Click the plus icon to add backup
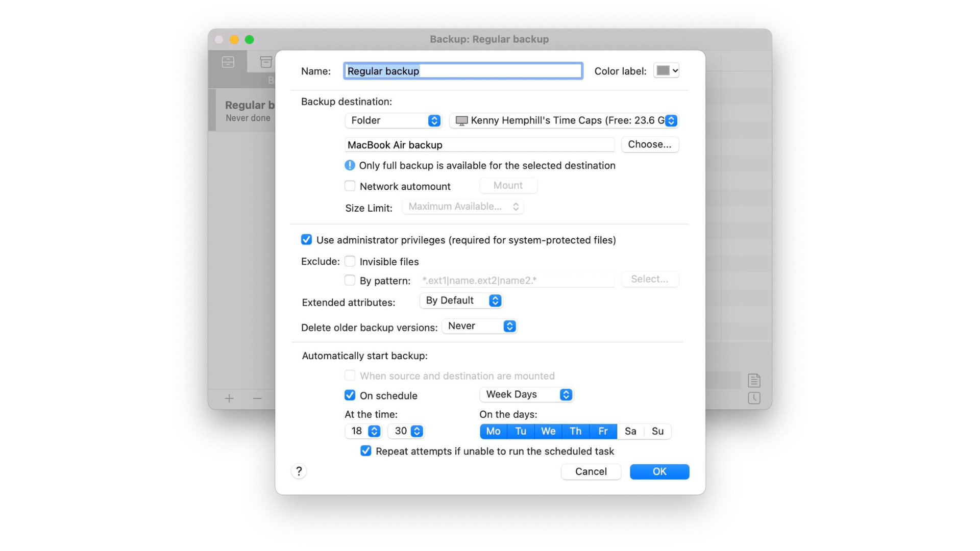 coord(229,398)
